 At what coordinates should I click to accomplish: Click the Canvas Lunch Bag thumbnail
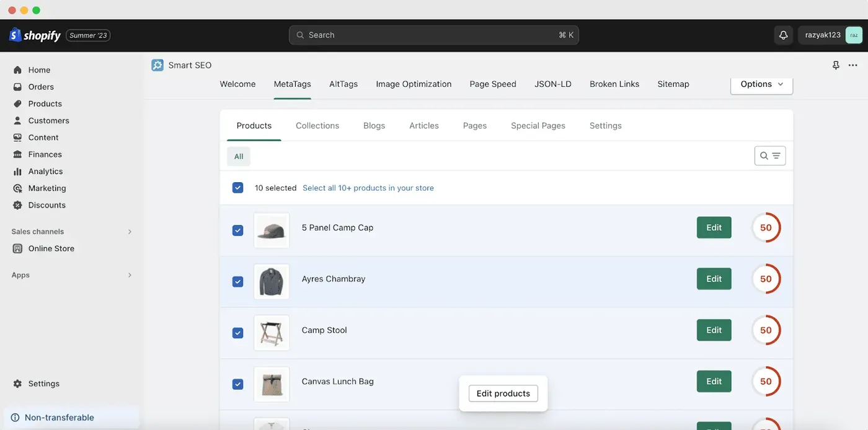[x=272, y=384]
